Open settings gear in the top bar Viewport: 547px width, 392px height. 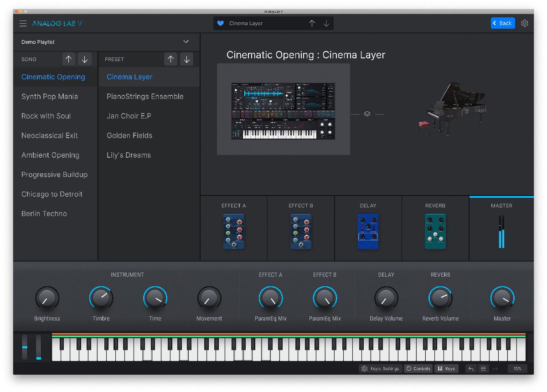pos(525,23)
